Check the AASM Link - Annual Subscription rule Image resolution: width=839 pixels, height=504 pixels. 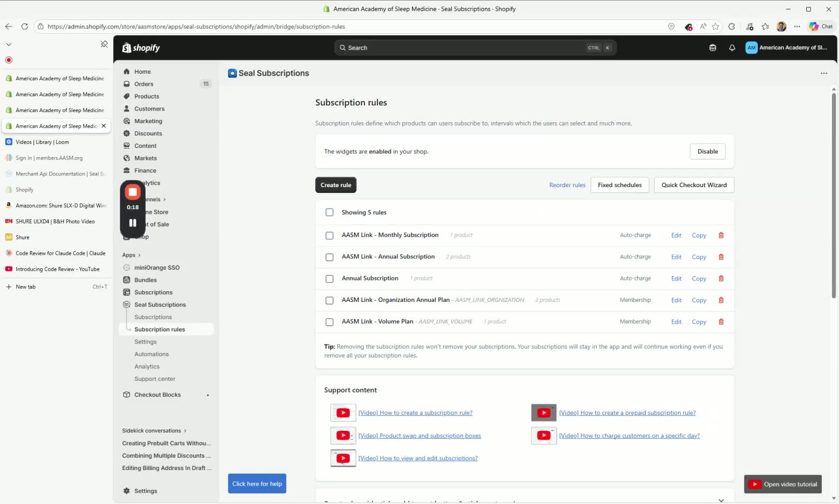(329, 257)
